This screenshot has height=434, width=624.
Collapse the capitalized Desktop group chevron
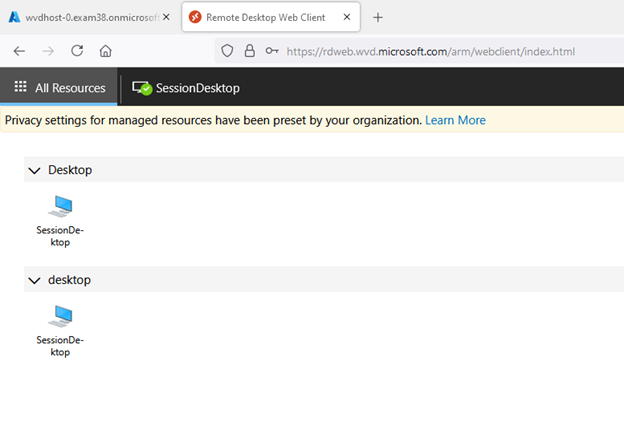pyautogui.click(x=35, y=171)
